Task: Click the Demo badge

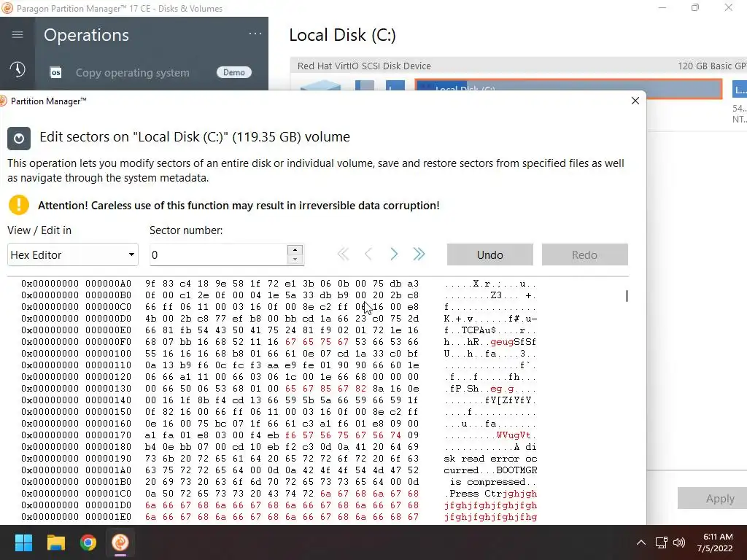Action: click(x=234, y=72)
